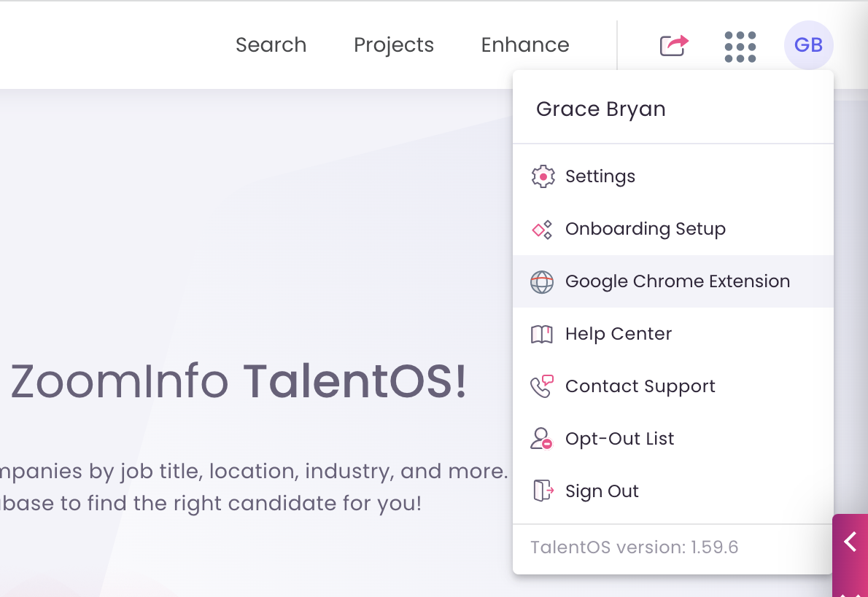Click the Sign Out door icon
The height and width of the screenshot is (597, 868).
(x=542, y=491)
